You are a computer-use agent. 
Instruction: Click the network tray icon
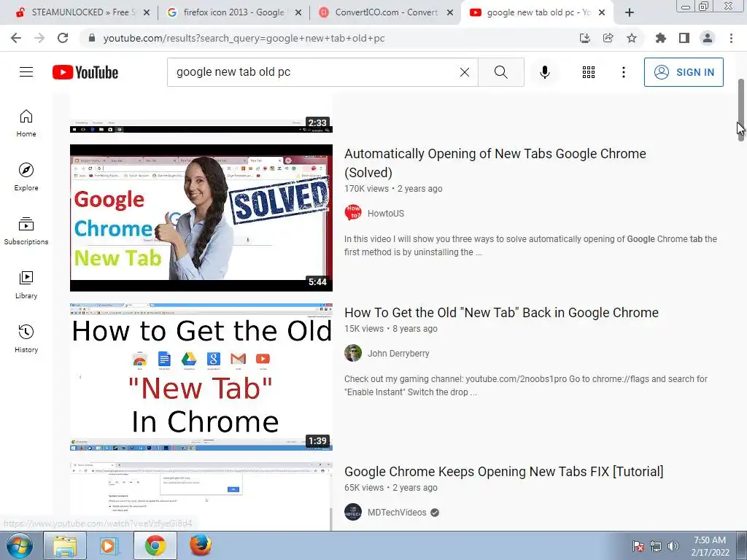tap(656, 546)
